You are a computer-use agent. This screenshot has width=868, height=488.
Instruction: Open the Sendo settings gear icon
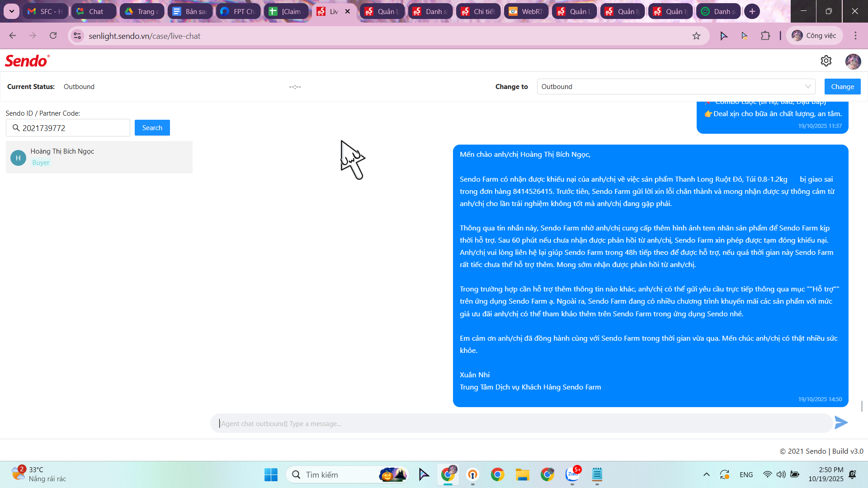click(826, 61)
